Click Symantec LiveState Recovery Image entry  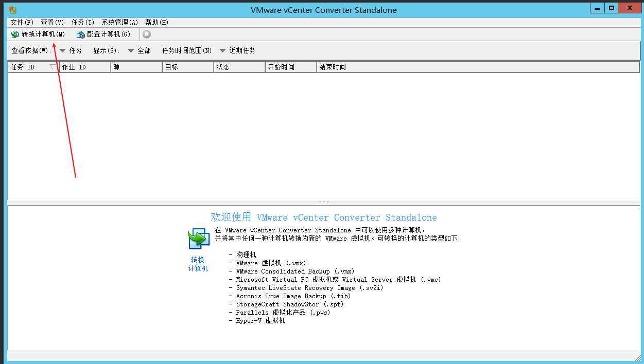pos(310,287)
